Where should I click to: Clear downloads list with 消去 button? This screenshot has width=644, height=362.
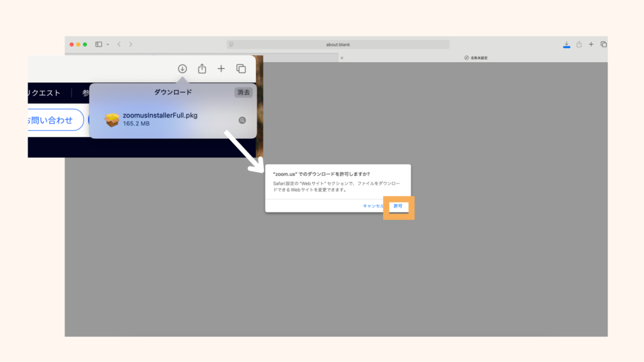pyautogui.click(x=244, y=92)
